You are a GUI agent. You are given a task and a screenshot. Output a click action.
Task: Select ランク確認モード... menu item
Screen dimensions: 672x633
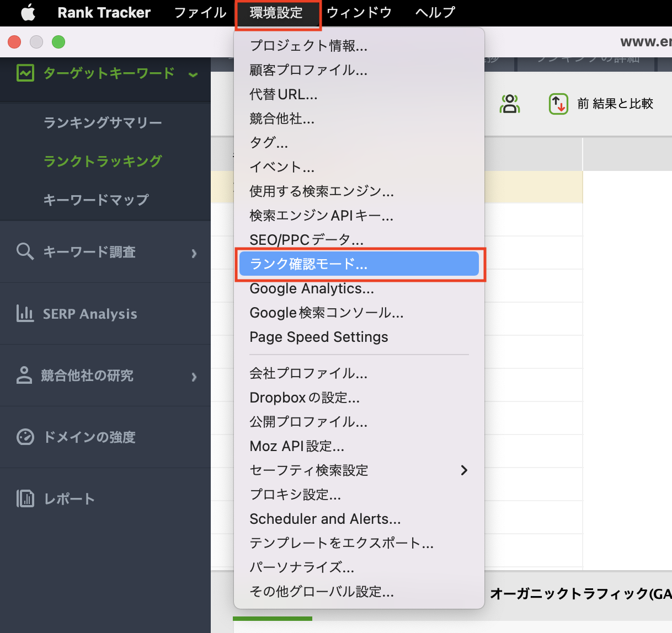click(x=359, y=264)
